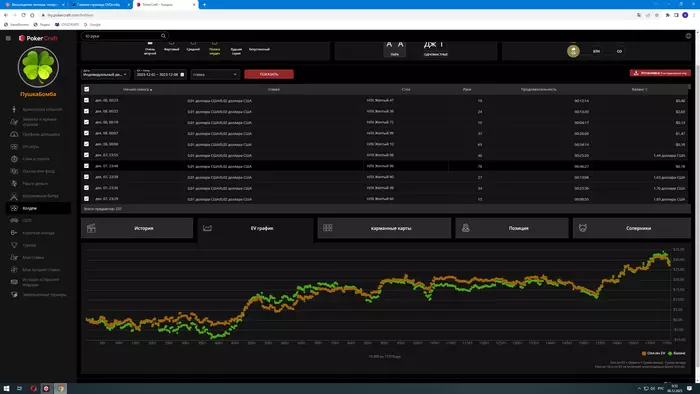This screenshot has height=394, width=700.
Task: Click the date range input field
Action: click(160, 74)
